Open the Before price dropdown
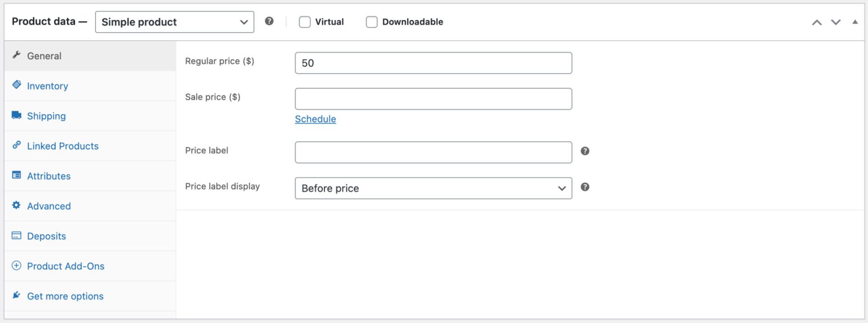This screenshot has height=323, width=868. (434, 188)
